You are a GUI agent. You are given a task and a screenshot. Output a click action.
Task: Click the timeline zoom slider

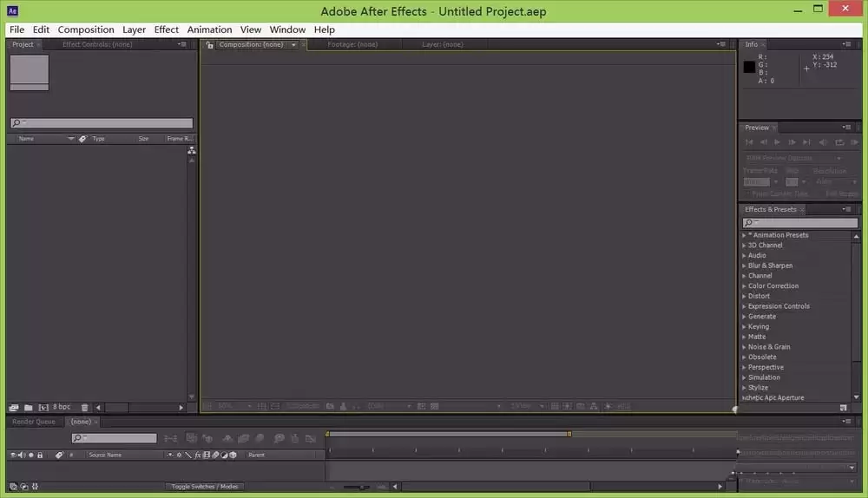coord(357,487)
